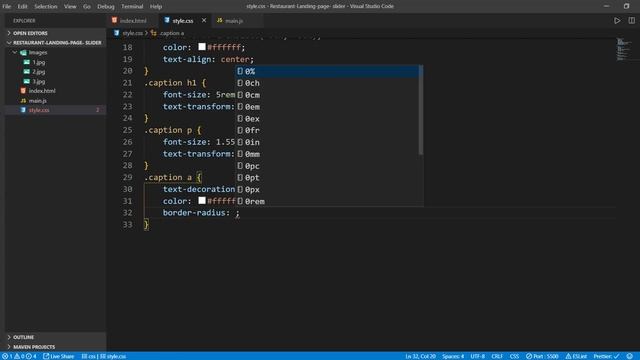Viewport: 640px width, 360px height.
Task: Open the Go menu
Action: point(87,7)
